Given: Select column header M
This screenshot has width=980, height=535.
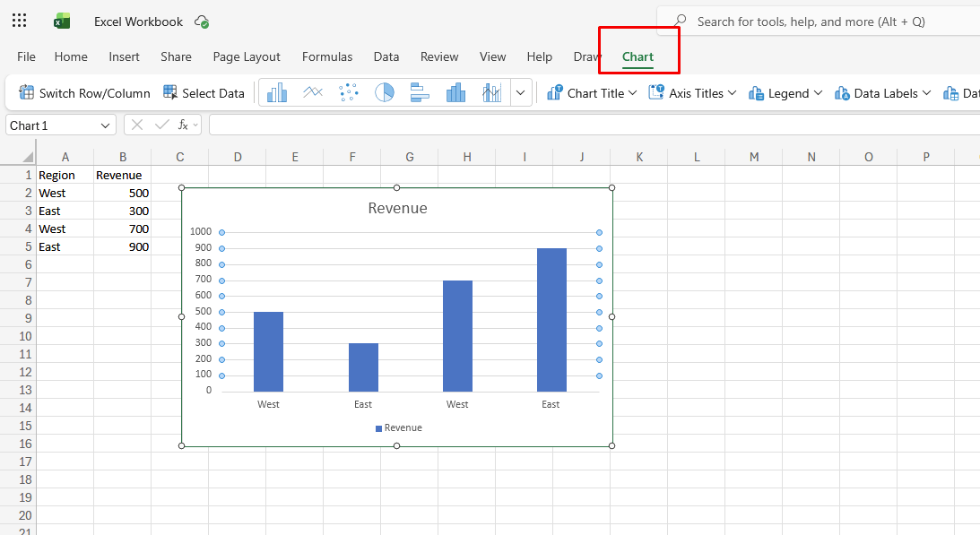Looking at the screenshot, I should coord(754,157).
